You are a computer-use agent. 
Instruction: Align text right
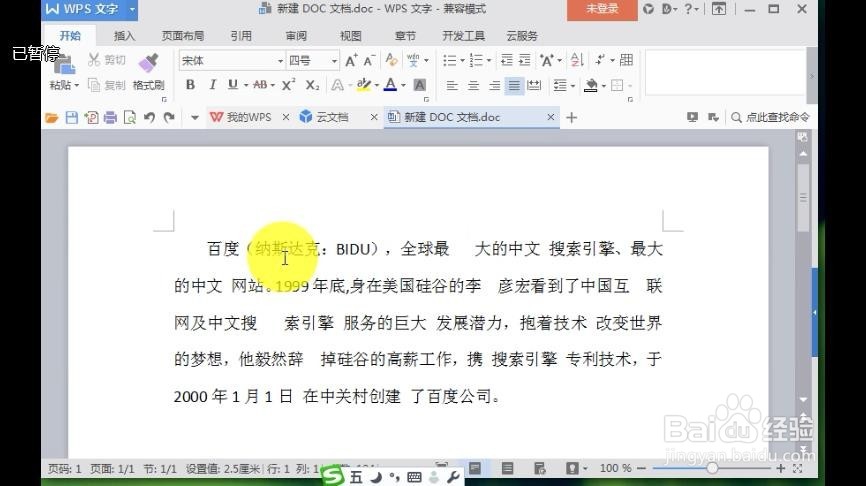(494, 86)
